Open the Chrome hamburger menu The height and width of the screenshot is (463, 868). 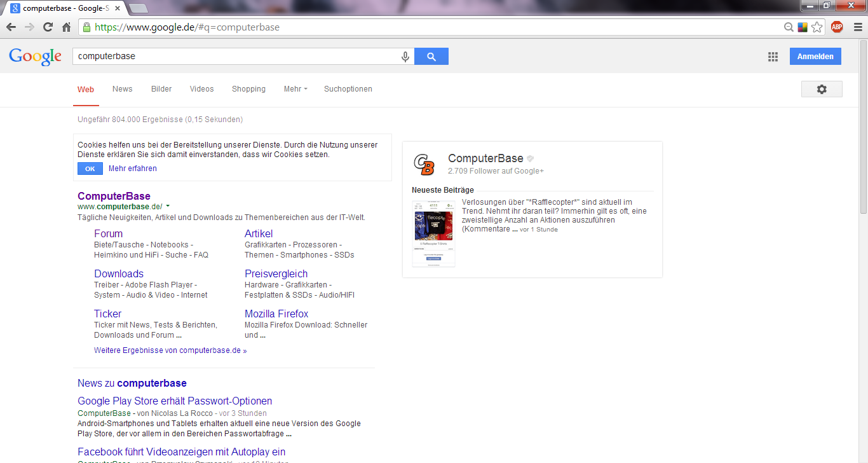(x=857, y=27)
